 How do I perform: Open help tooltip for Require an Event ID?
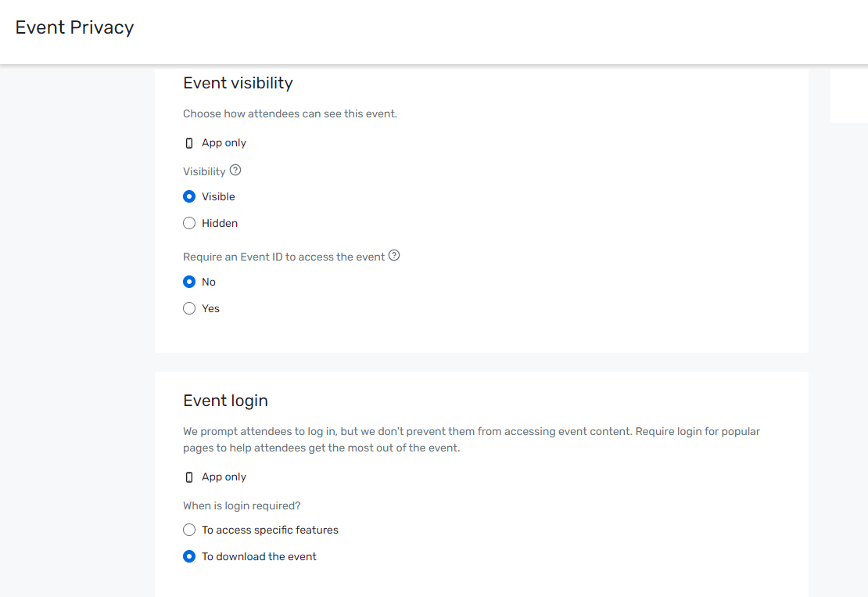[394, 256]
